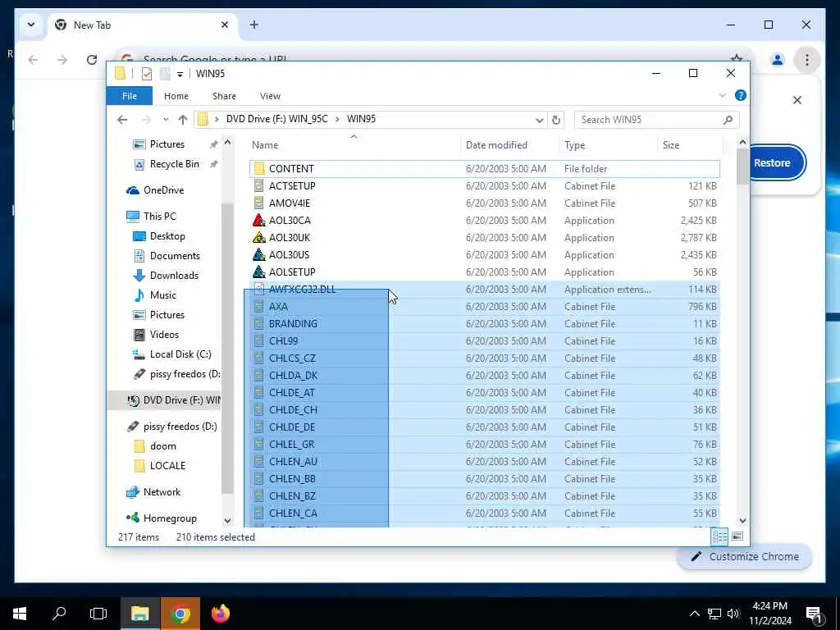840x630 pixels.
Task: Click the refresh icon beside address bar
Action: click(x=556, y=120)
